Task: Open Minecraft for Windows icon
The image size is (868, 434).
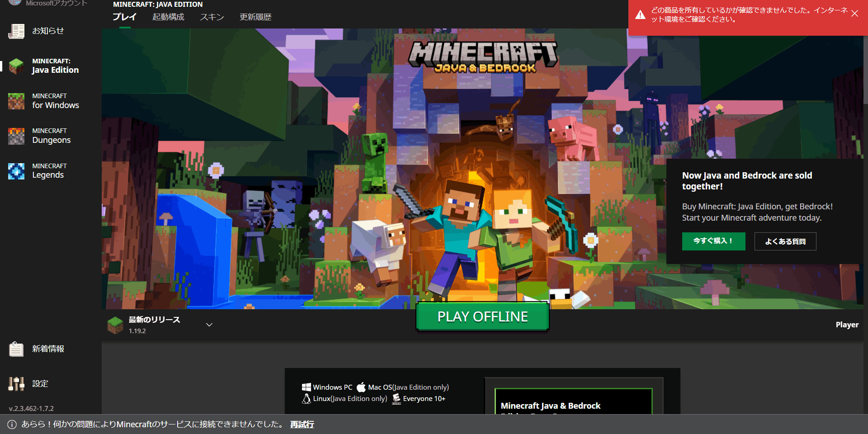Action: click(16, 101)
